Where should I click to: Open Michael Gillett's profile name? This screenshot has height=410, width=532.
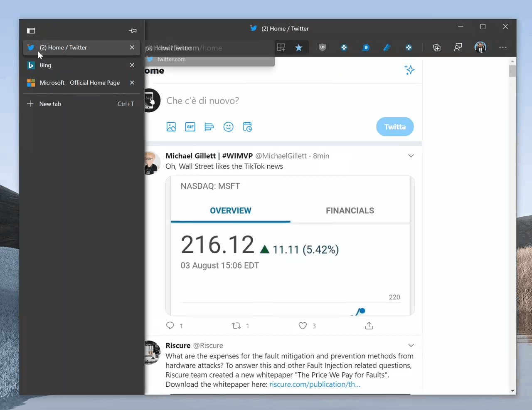pos(209,156)
